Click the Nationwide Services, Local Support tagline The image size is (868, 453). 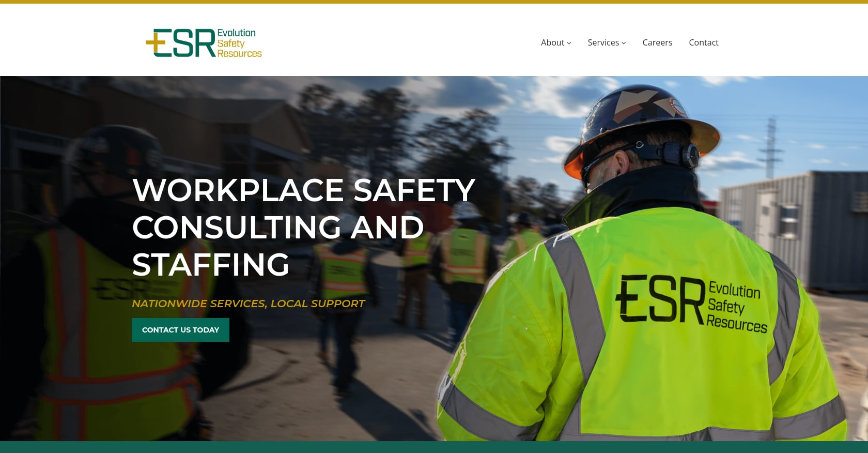tap(248, 304)
